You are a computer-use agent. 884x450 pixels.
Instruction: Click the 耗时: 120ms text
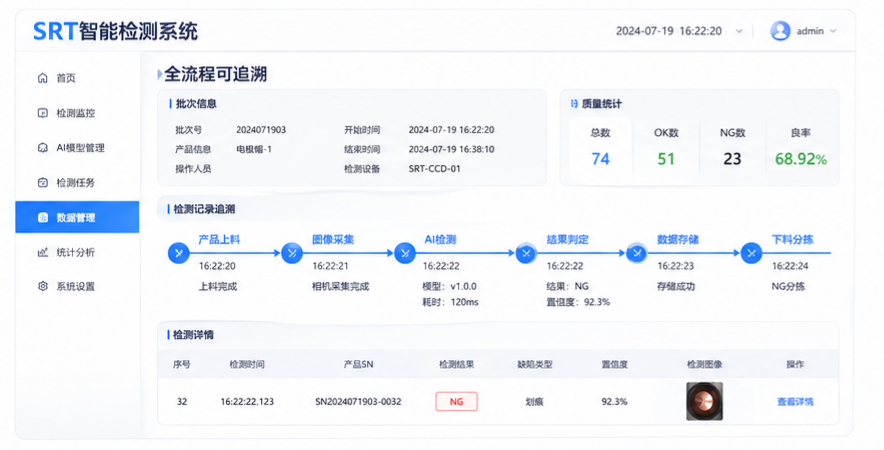point(450,302)
